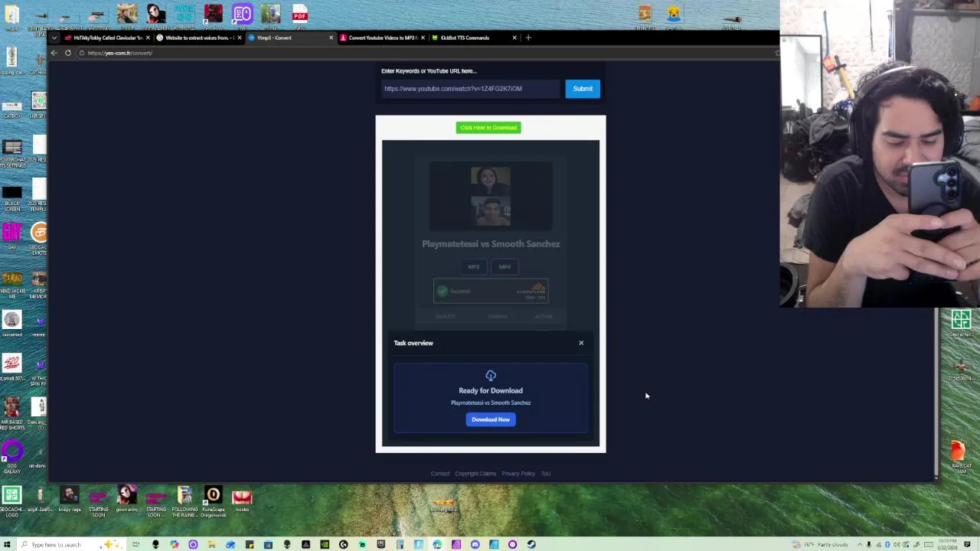Open the purple rounded desktop app icon
Screen dimensions: 980x551
(x=243, y=15)
